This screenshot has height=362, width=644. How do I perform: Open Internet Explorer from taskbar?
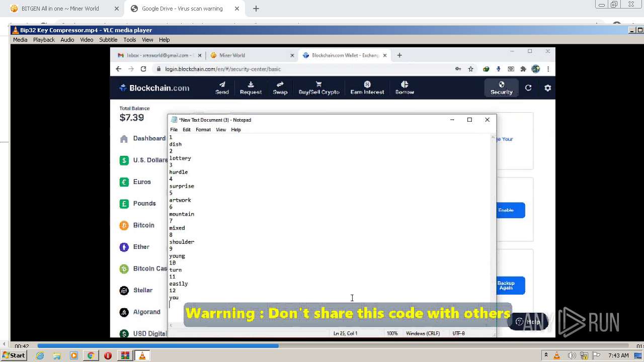pos(40,355)
